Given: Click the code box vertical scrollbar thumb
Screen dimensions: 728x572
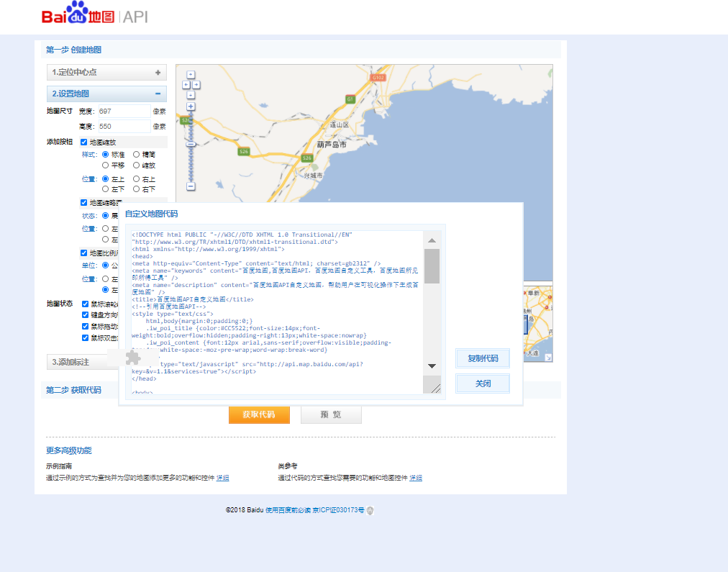Looking at the screenshot, I should coord(432,266).
